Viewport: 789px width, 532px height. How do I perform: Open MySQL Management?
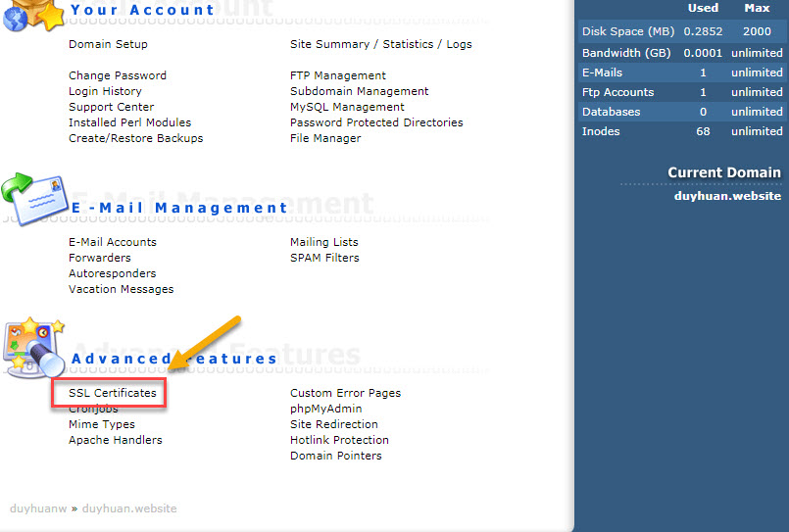coord(347,107)
